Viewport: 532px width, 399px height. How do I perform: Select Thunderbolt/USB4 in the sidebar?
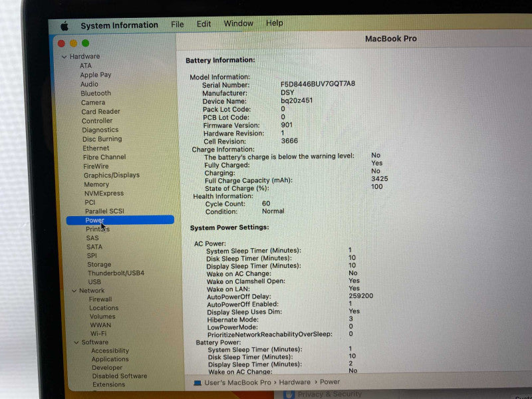tap(116, 273)
